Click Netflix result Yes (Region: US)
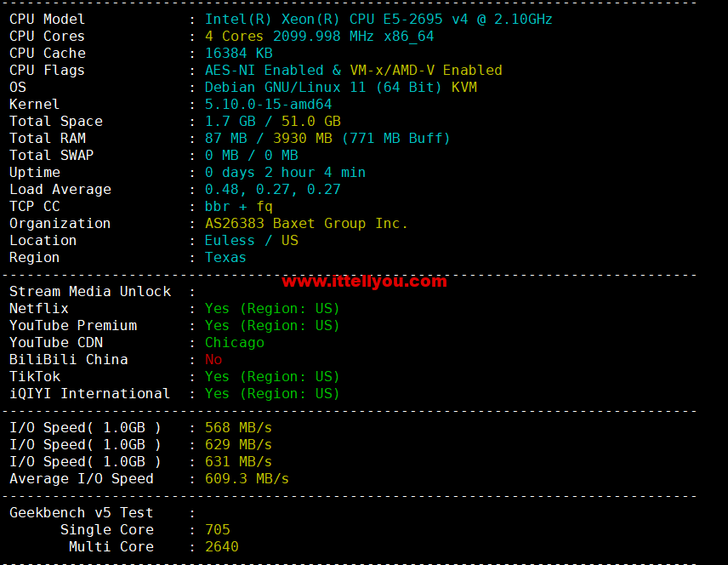Screen dimensions: 728x565 (272, 309)
